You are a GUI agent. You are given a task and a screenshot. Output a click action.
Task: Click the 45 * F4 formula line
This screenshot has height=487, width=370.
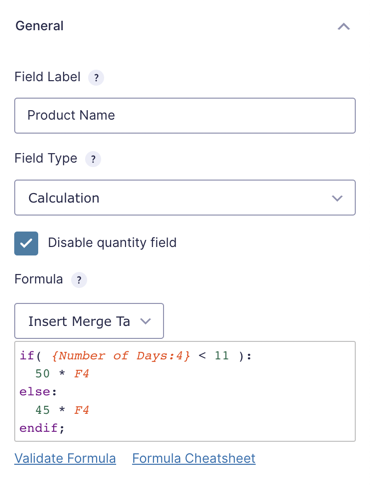[x=62, y=410]
